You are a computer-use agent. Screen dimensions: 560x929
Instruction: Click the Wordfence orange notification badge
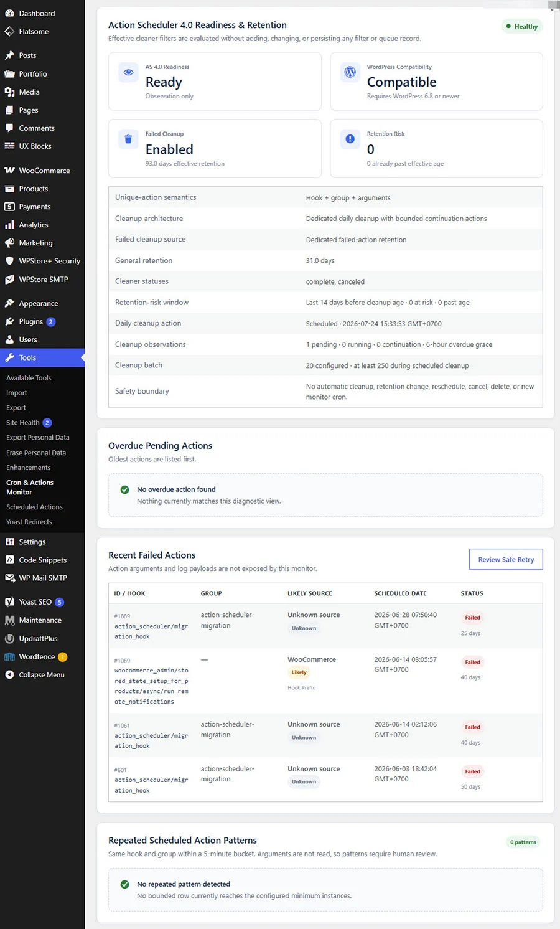pos(63,657)
